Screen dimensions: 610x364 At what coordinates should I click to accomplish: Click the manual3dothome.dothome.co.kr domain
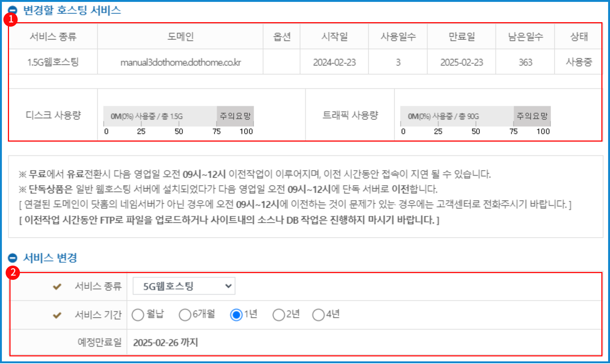click(x=180, y=62)
